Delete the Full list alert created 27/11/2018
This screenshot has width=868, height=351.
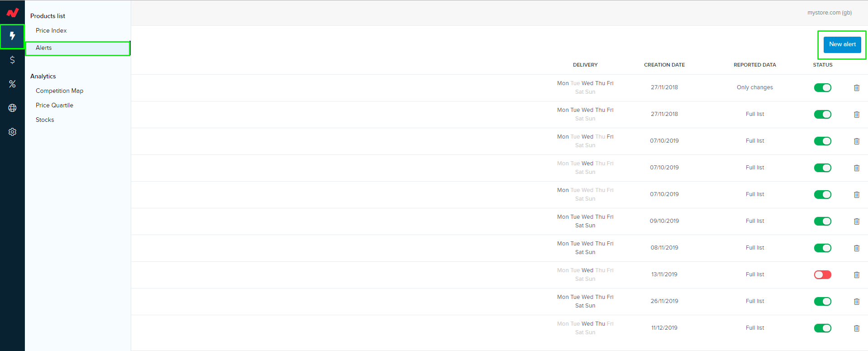pos(857,115)
